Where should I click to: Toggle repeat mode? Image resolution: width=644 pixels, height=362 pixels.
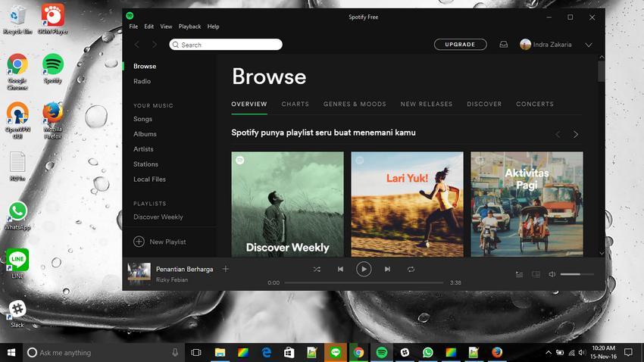[x=411, y=270]
